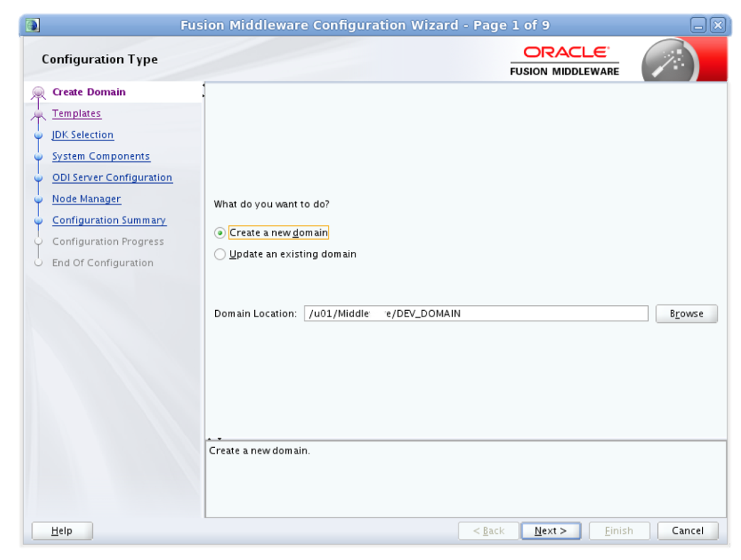This screenshot has width=741, height=560.
Task: Click the disabled Finish button
Action: click(619, 531)
